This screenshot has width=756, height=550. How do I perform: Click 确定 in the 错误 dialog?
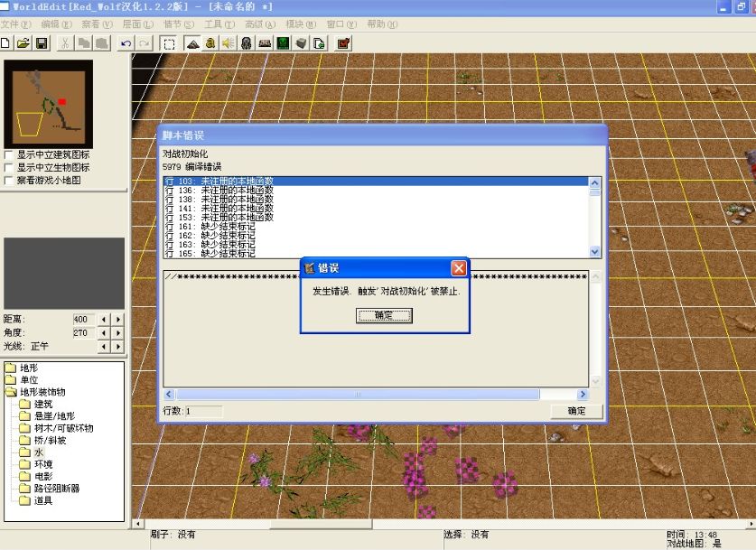pyautogui.click(x=384, y=315)
